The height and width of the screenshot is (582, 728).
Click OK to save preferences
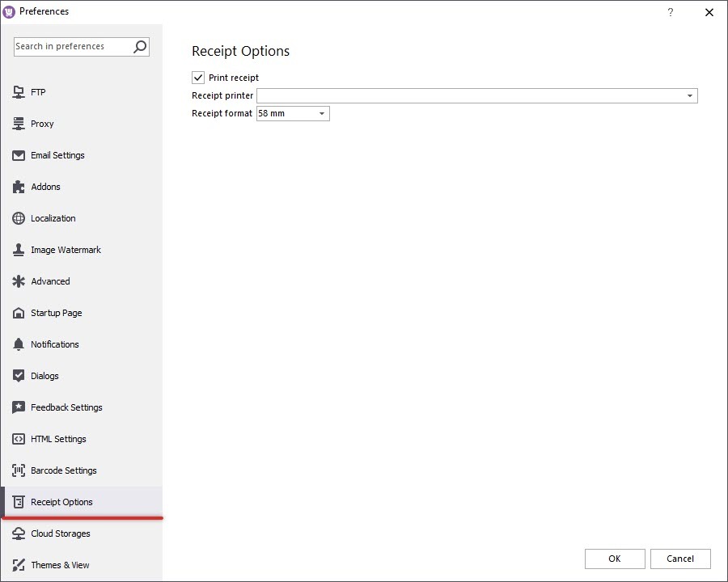pyautogui.click(x=615, y=559)
